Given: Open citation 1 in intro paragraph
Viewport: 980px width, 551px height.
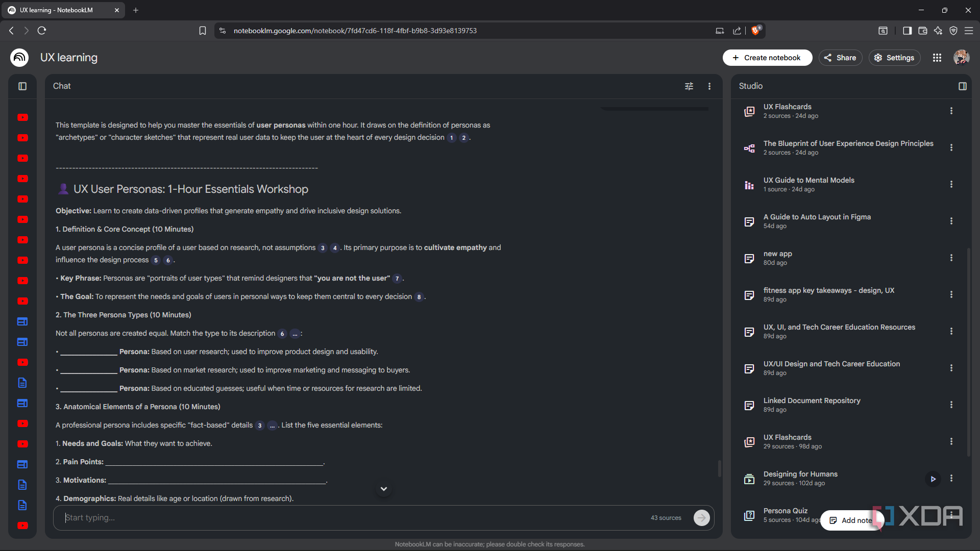Looking at the screenshot, I should 452,138.
